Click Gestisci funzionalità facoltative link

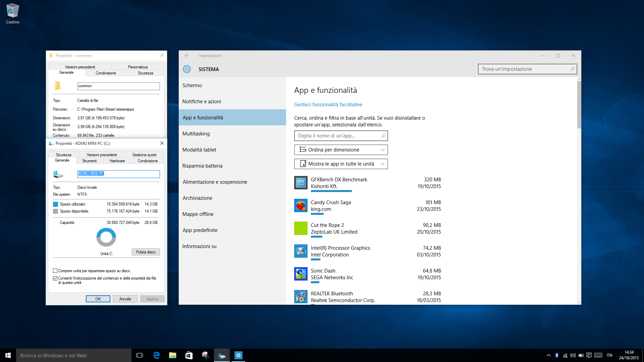click(x=328, y=105)
